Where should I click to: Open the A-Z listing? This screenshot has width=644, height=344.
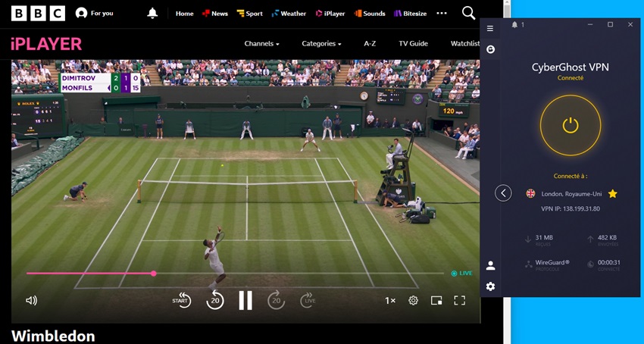pyautogui.click(x=370, y=43)
